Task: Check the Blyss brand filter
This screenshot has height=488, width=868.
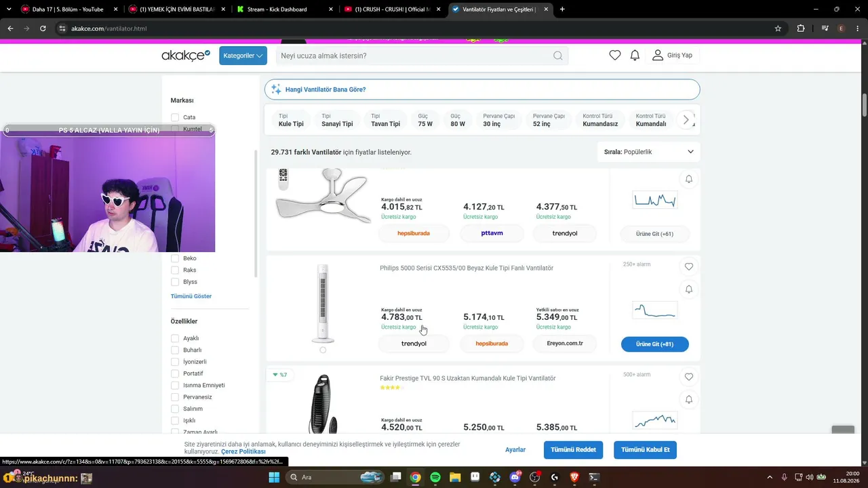Action: [175, 282]
